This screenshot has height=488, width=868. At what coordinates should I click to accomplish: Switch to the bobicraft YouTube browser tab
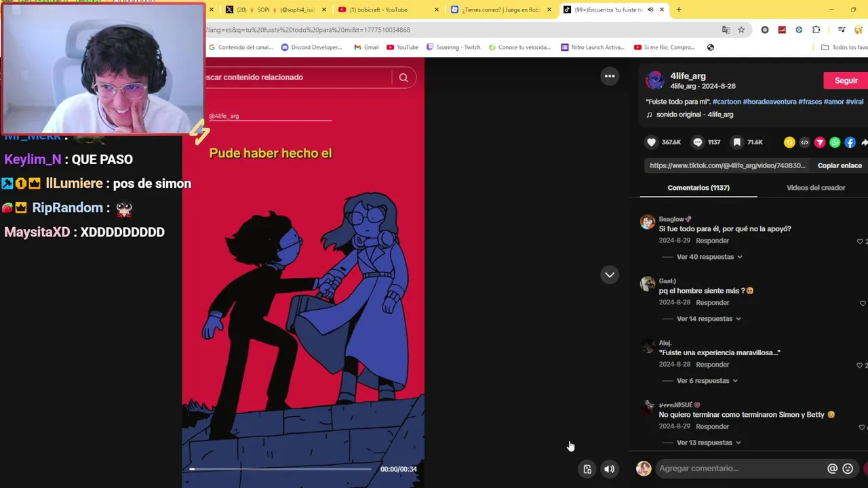point(388,9)
